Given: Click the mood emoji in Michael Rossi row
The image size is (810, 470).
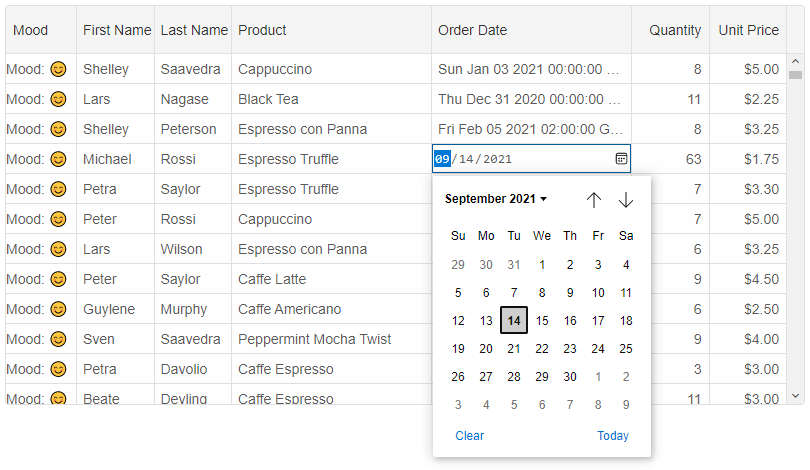Looking at the screenshot, I should [x=59, y=159].
